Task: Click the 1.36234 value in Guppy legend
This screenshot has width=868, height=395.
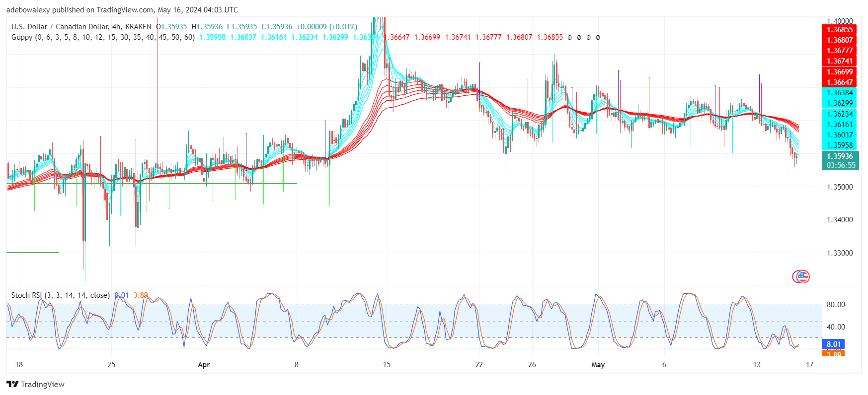Action: (x=305, y=37)
